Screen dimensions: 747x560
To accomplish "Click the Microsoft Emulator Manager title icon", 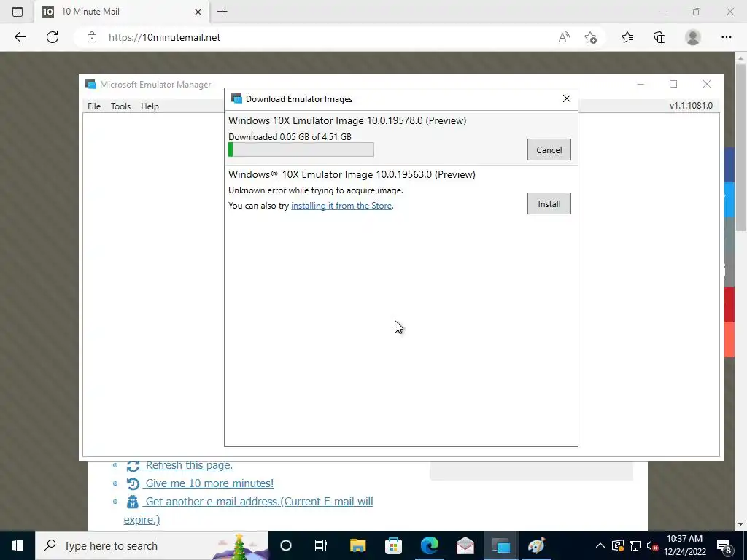I will pos(90,85).
